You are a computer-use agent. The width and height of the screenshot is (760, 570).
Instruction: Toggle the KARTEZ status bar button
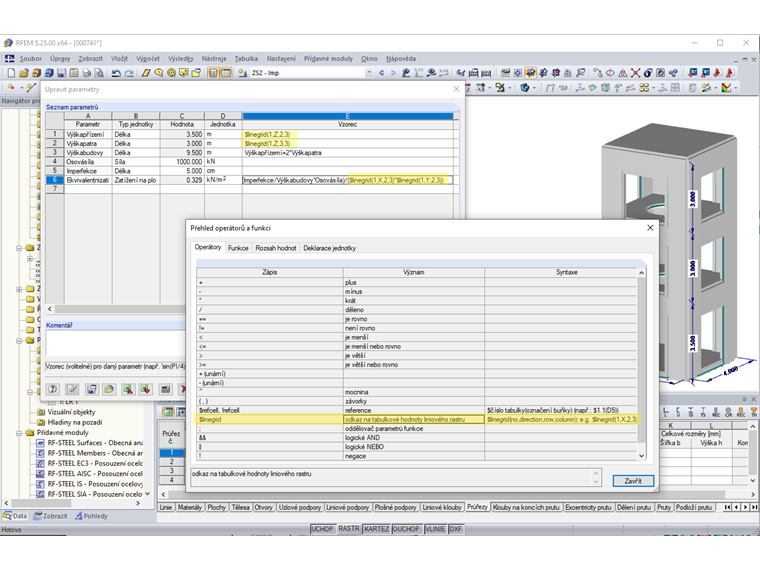point(377,529)
